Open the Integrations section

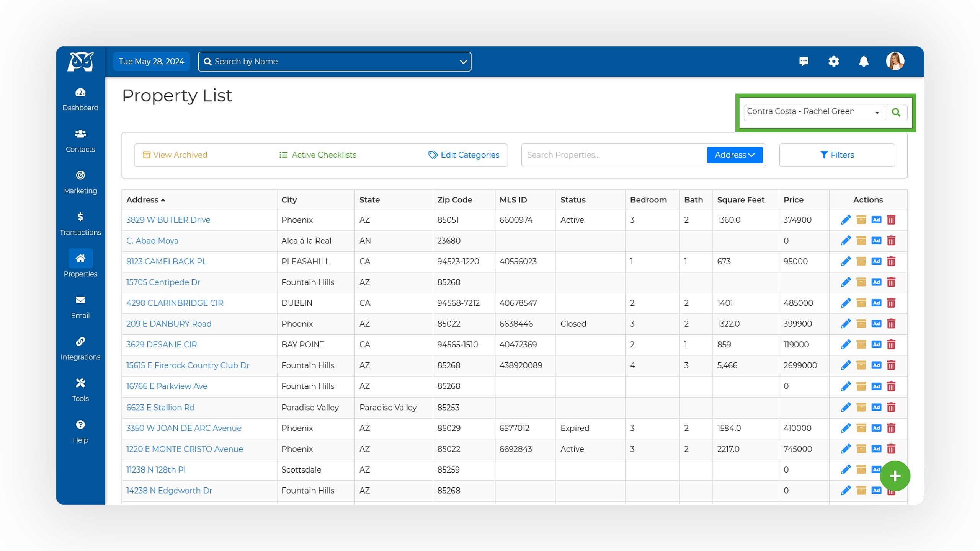click(x=80, y=349)
